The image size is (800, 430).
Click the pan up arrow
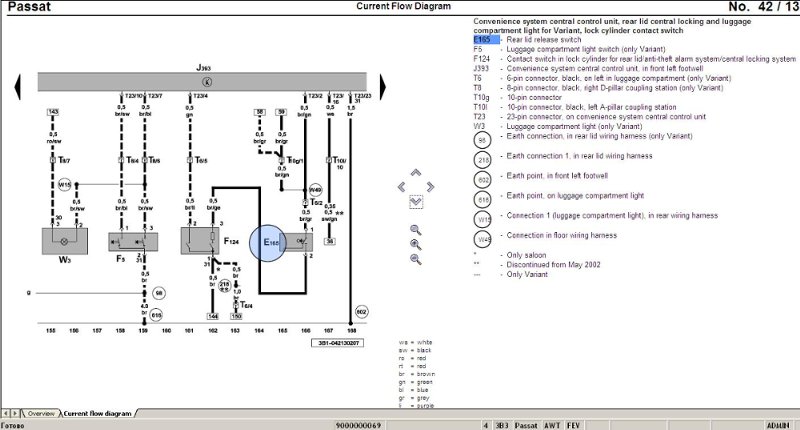click(x=416, y=173)
